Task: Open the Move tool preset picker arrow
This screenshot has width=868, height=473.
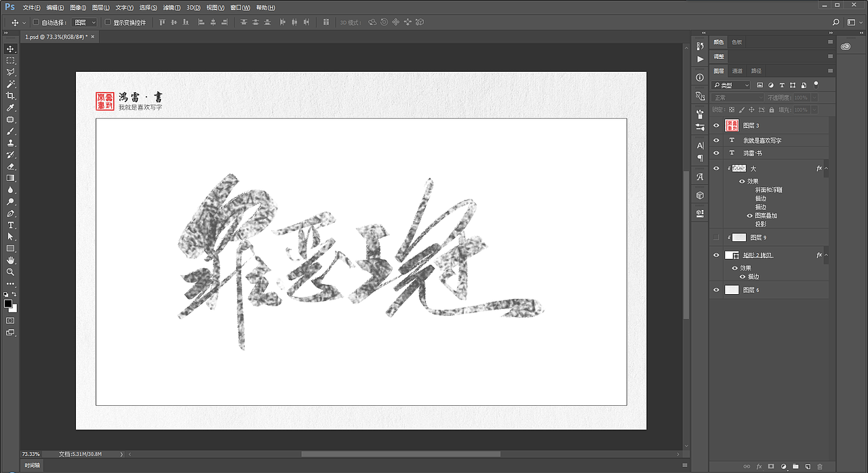Action: 24,22
